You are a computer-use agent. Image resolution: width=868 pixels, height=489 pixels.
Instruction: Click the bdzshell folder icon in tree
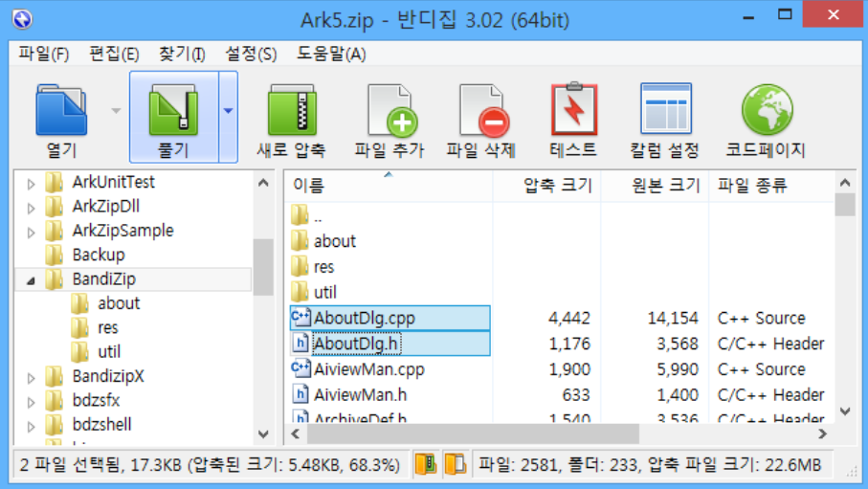point(55,425)
